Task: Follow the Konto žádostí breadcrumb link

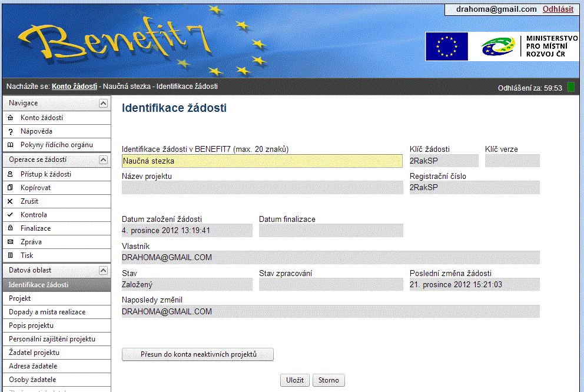Action: tap(74, 87)
